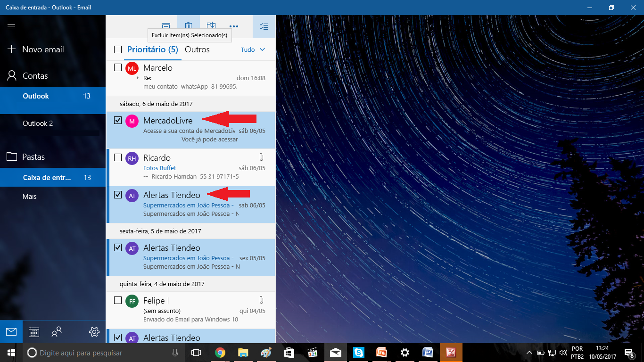Open Paint from the taskbar
This screenshot has width=644, height=362.
click(x=266, y=353)
